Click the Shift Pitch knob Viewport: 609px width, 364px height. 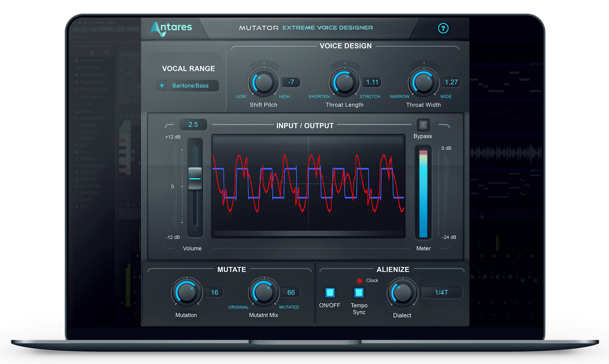263,82
